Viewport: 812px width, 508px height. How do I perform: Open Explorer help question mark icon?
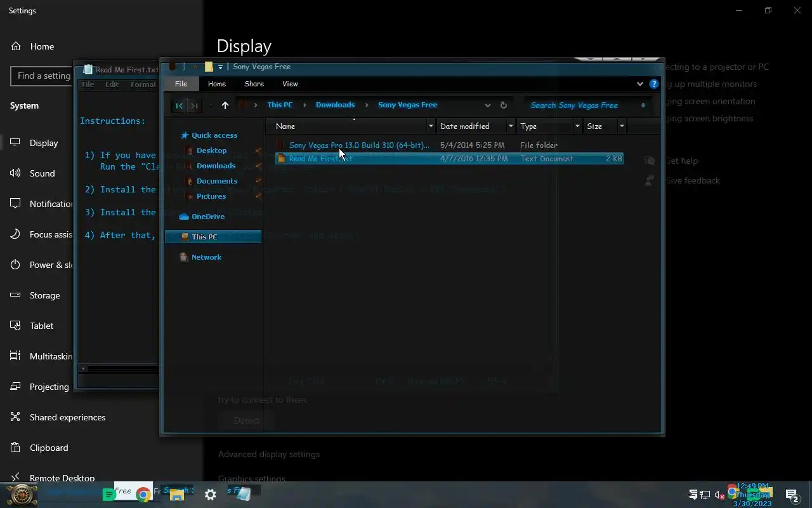click(x=654, y=84)
